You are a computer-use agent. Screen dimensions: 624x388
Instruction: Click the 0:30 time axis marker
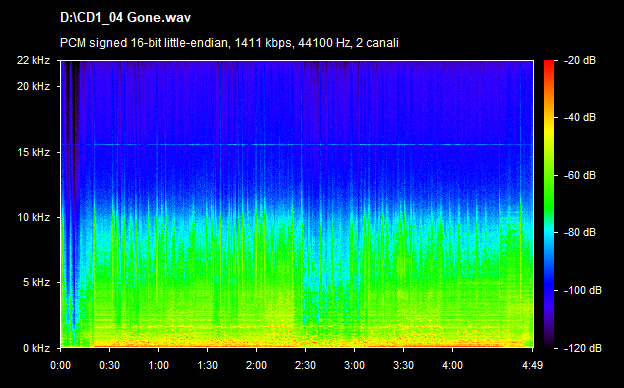pos(109,365)
